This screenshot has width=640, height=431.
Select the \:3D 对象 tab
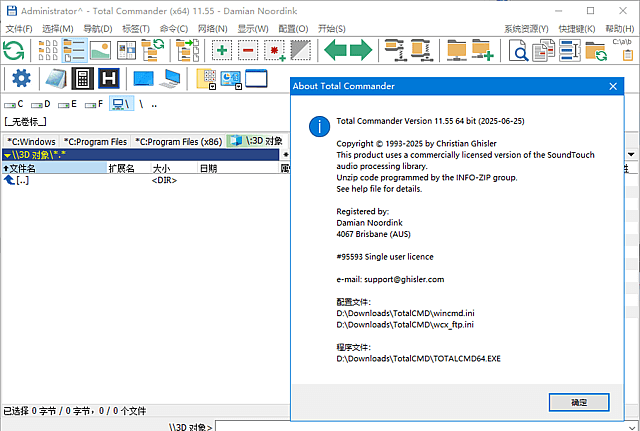[x=257, y=141]
